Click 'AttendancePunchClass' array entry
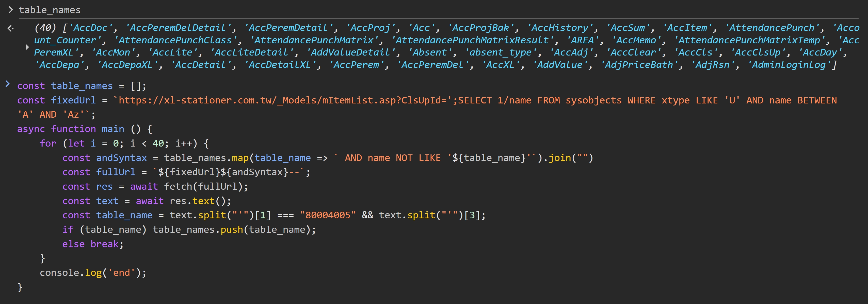The width and height of the screenshot is (868, 304). click(175, 40)
